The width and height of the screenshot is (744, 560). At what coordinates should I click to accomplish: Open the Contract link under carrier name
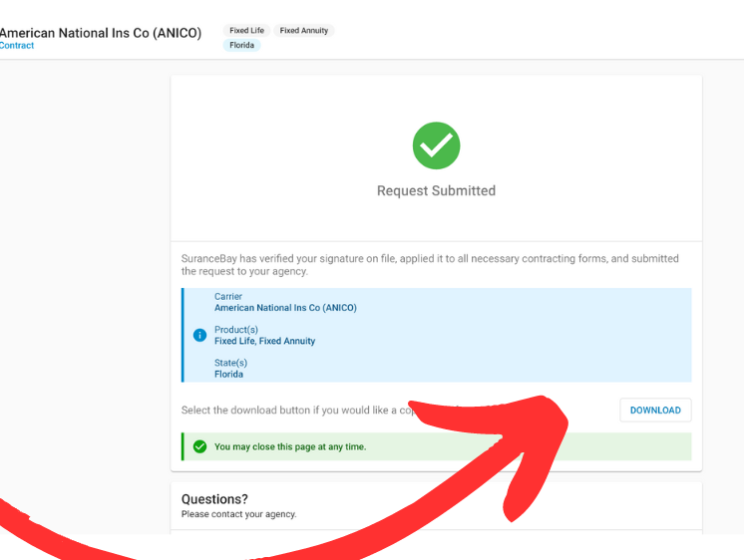click(x=17, y=46)
